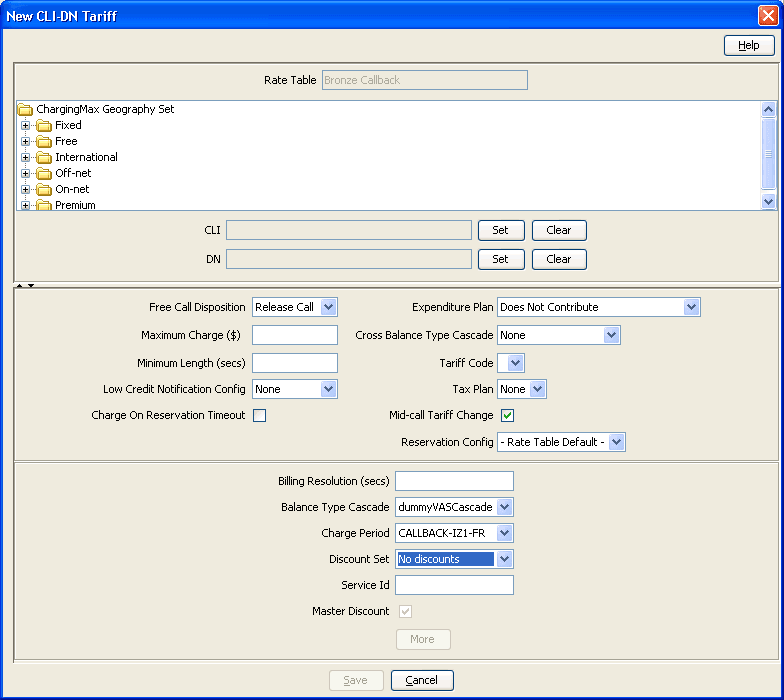Click the ChargingMax Geography Set root folder icon
This screenshot has height=700, width=784.
pyautogui.click(x=25, y=110)
